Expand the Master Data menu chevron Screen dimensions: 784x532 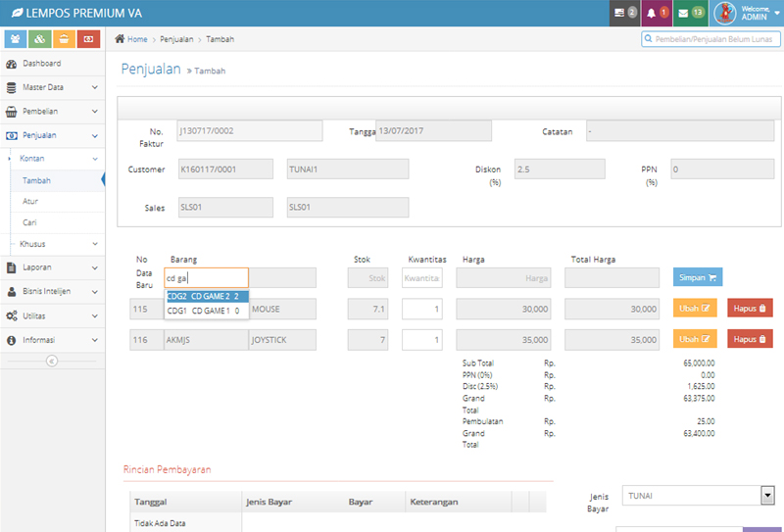point(95,87)
